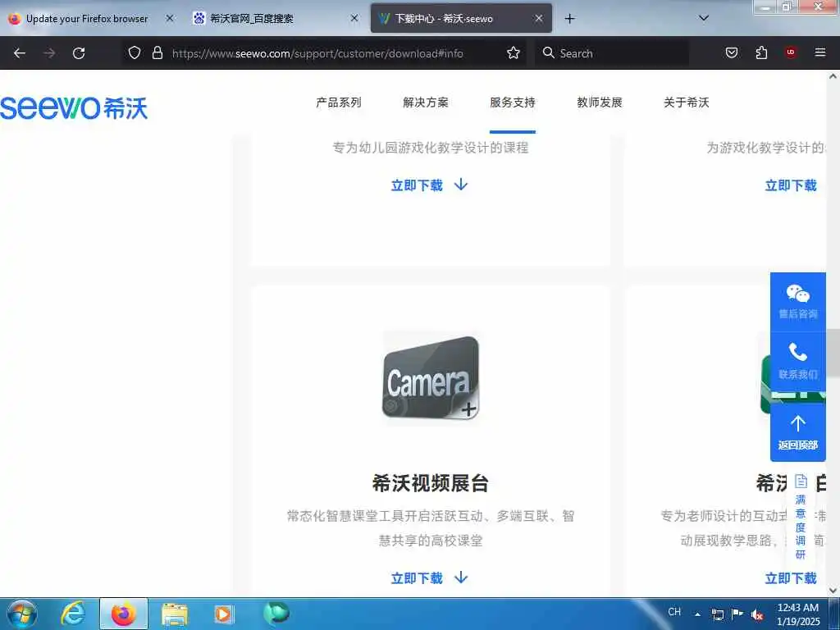Launch Internet Explorer from taskbar
840x630 pixels.
point(73,614)
